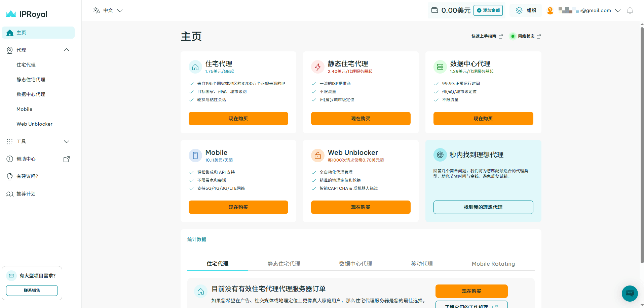The image size is (644, 308).
Task: Open the account dropdown beside gmail address
Action: click(618, 10)
